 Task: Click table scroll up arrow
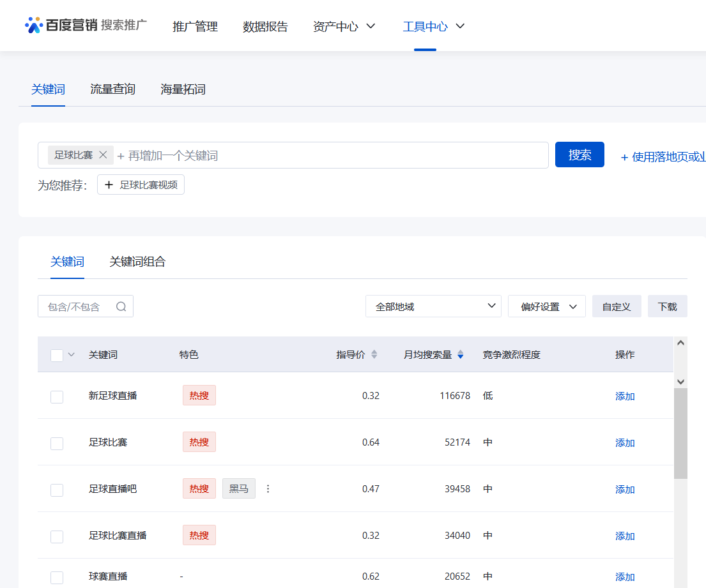tap(680, 343)
